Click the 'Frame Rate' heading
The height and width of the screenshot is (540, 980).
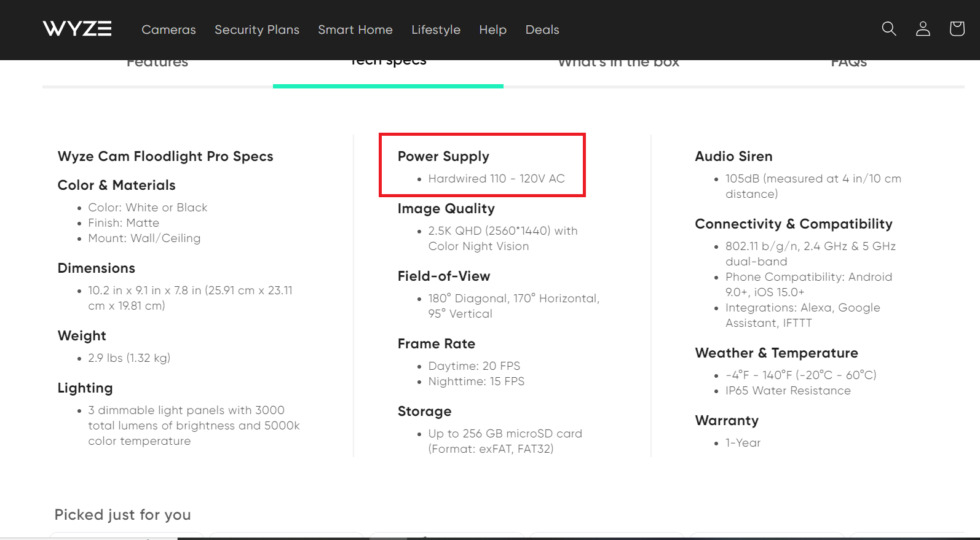[x=437, y=344]
